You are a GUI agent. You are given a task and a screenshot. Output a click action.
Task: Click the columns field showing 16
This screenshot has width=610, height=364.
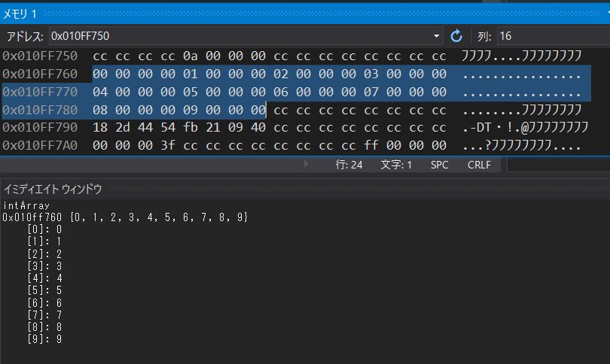click(x=554, y=36)
